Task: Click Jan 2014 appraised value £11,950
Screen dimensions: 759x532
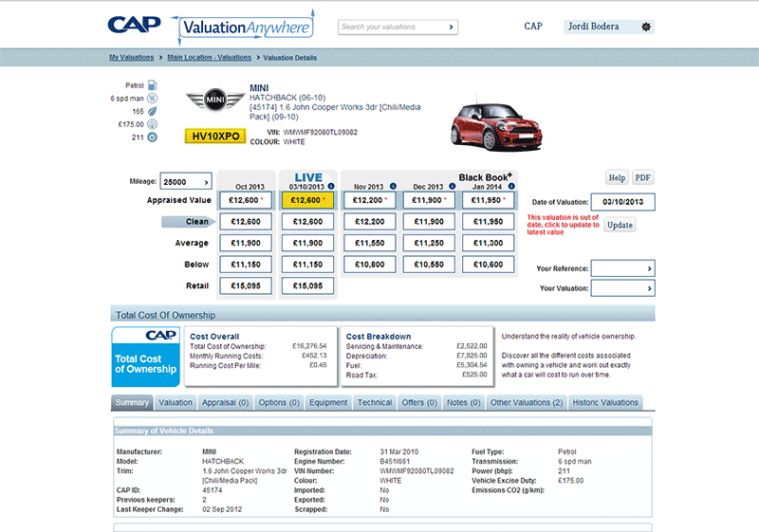Action: point(488,200)
